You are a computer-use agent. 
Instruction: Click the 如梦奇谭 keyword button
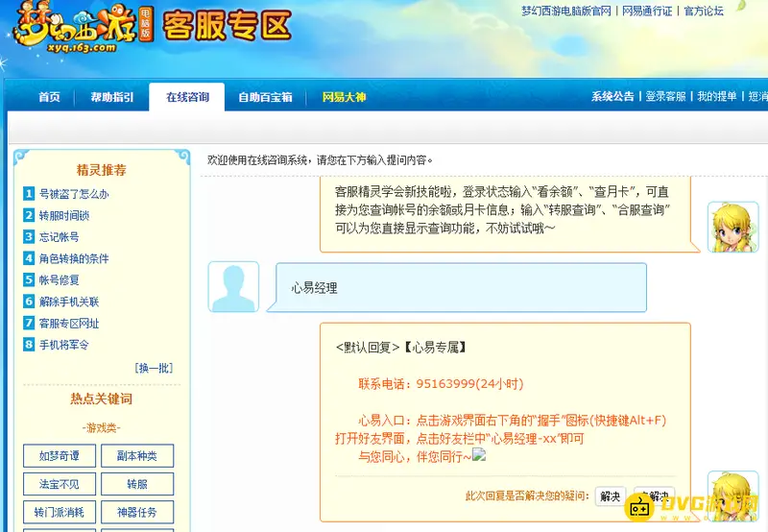60,456
